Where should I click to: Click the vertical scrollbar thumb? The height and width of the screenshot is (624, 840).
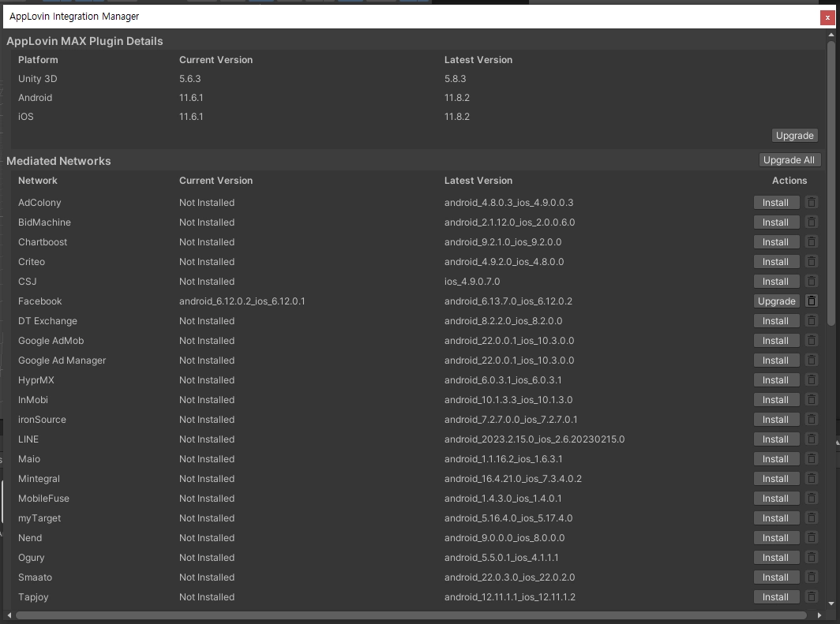point(831,184)
